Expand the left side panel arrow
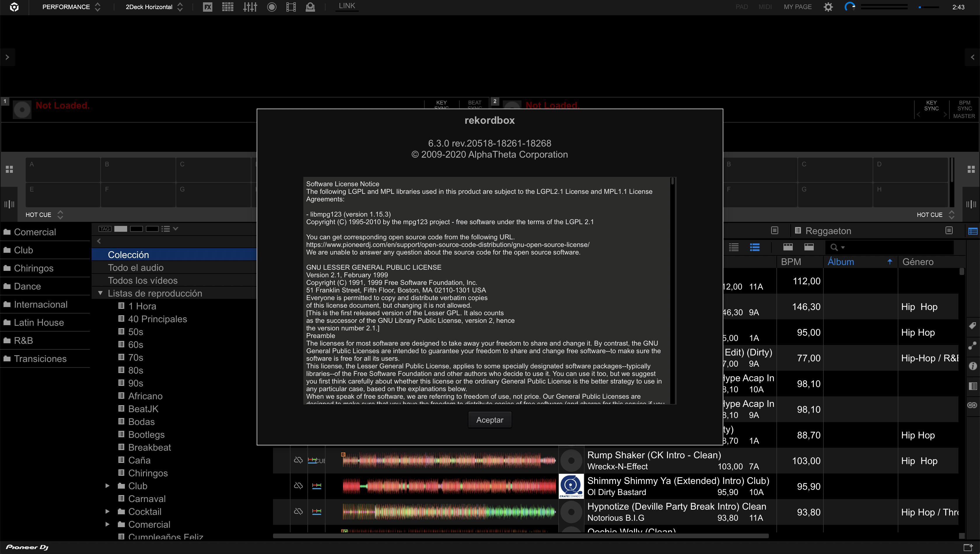This screenshot has width=980, height=554. [7, 57]
